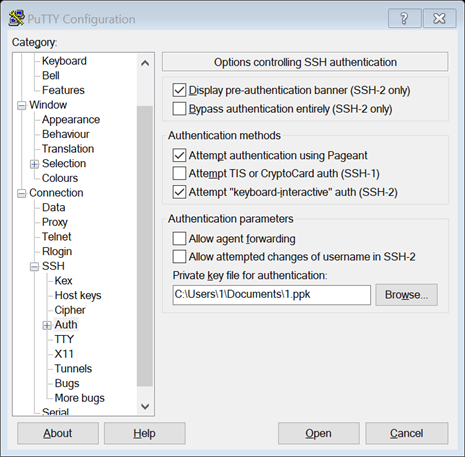Select Tunnels in the category tree

73,368
